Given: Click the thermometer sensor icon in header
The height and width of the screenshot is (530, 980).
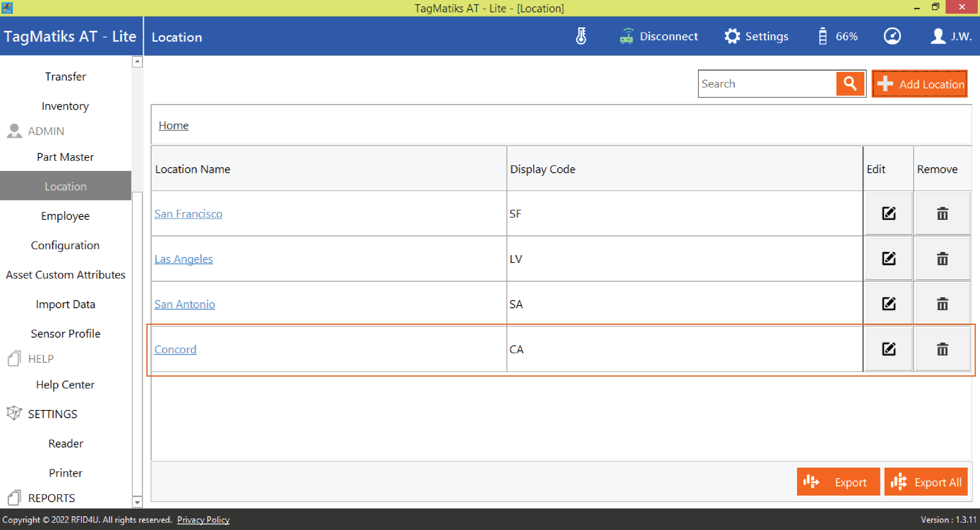Looking at the screenshot, I should click(581, 36).
